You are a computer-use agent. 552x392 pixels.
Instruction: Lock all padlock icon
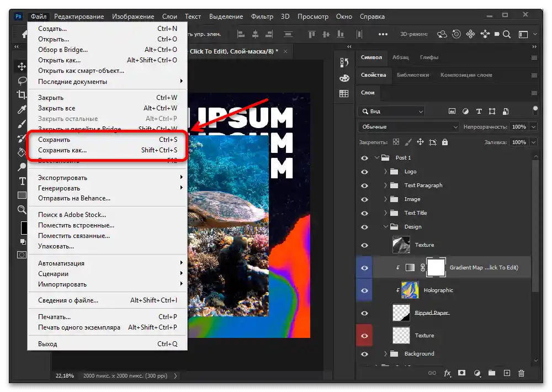(x=445, y=142)
